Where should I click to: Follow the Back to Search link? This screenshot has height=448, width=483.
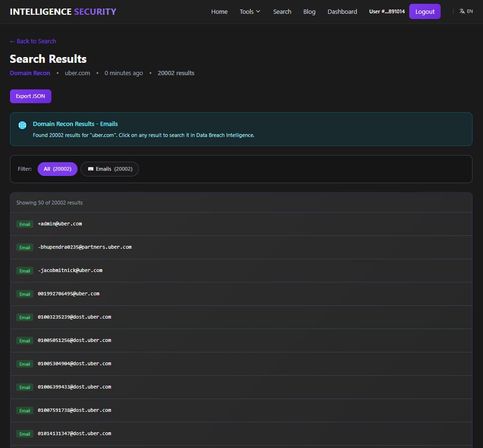click(x=33, y=41)
